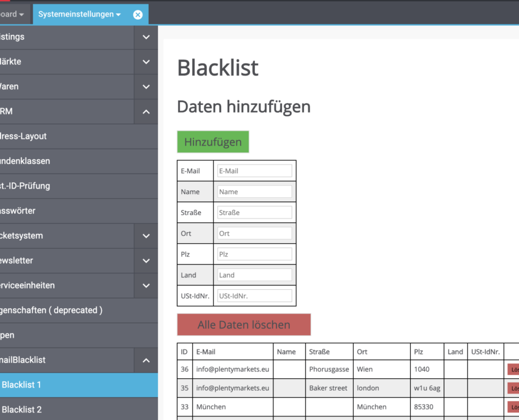Viewport: 519px width, 420px height.
Task: Click the USt-IdNr. column header
Action: (x=485, y=352)
